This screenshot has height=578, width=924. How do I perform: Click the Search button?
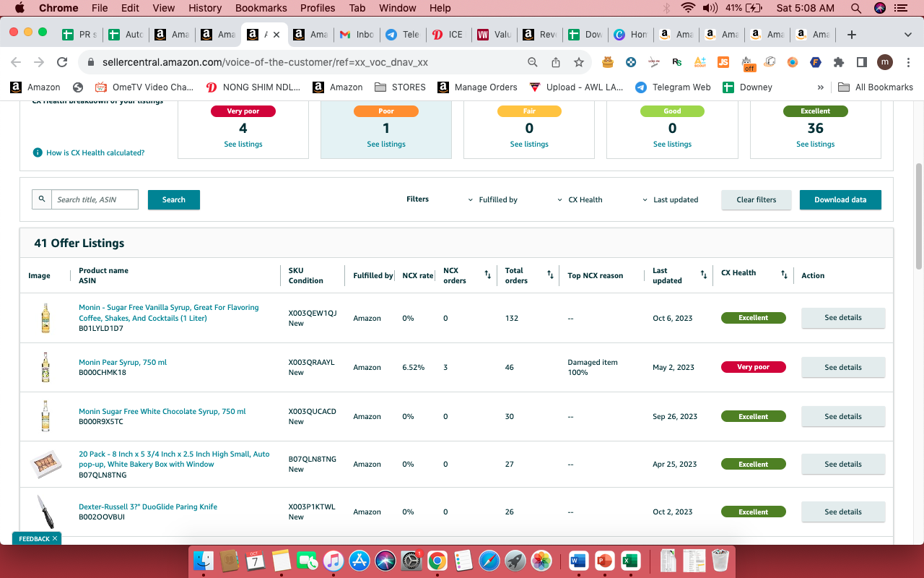tap(174, 199)
